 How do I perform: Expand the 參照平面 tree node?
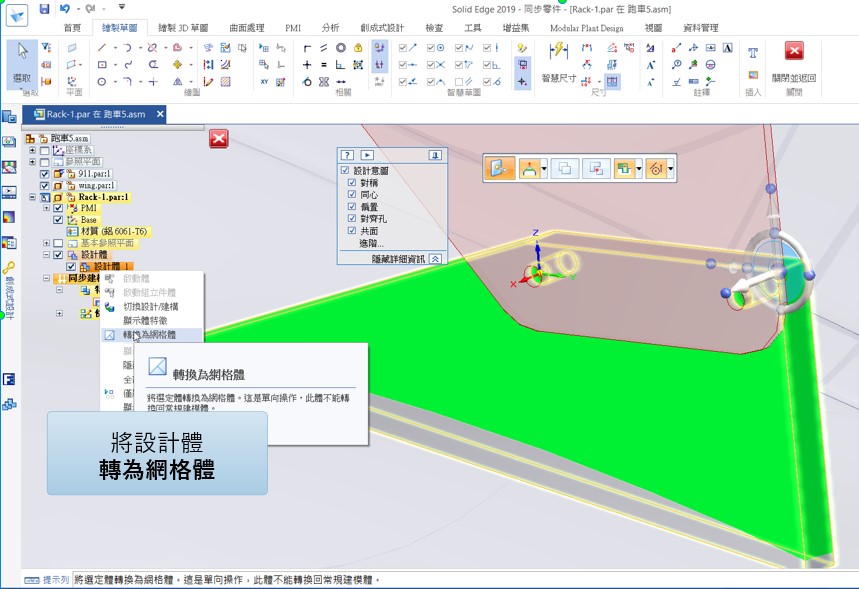tap(32, 162)
